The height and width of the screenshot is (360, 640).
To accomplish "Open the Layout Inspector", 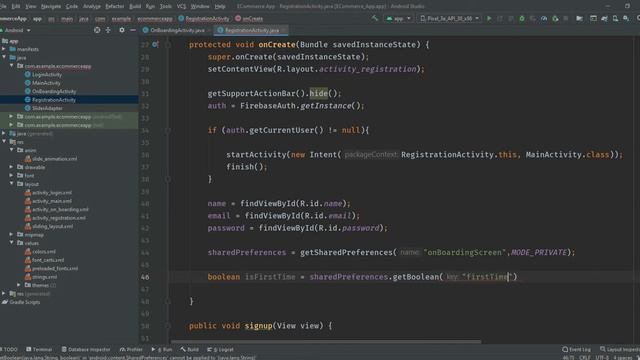I will (620, 349).
